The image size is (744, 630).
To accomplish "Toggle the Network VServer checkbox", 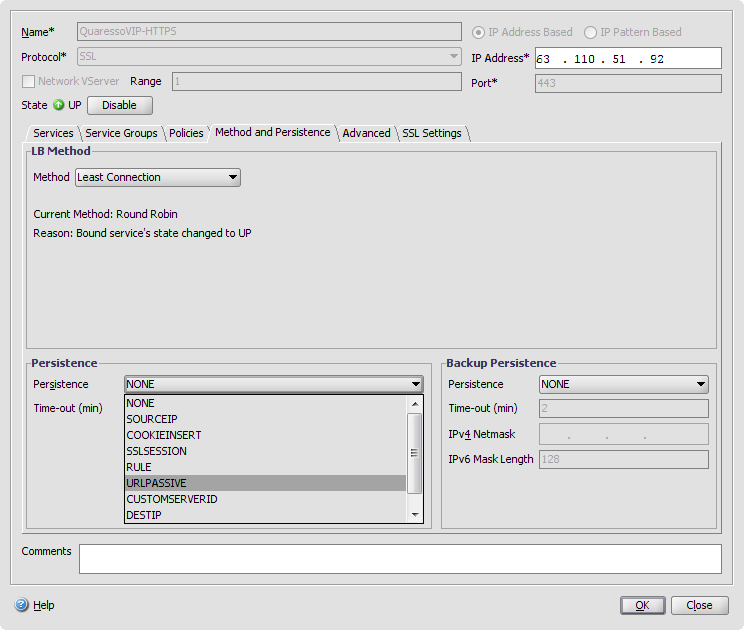I will [28, 81].
